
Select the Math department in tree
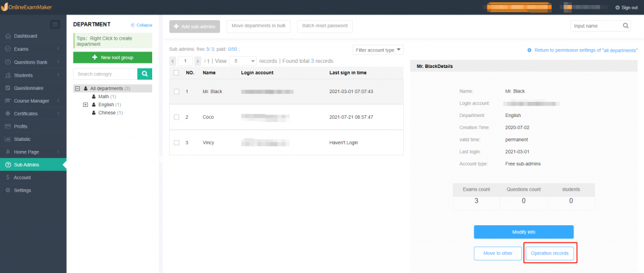point(104,96)
